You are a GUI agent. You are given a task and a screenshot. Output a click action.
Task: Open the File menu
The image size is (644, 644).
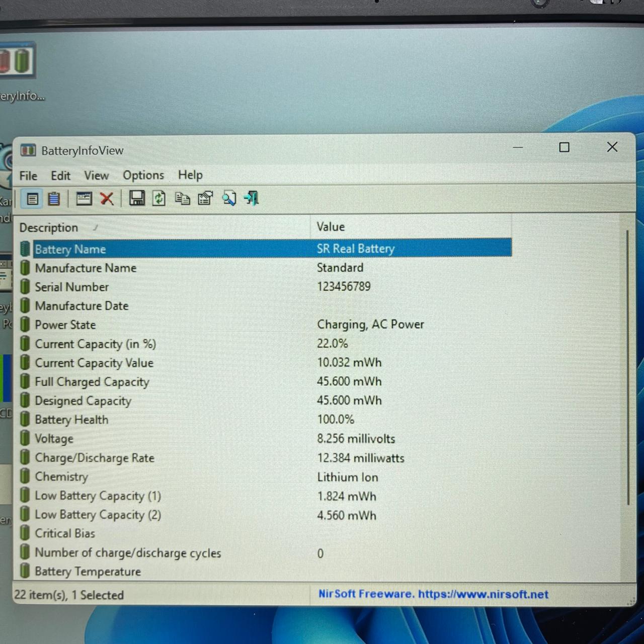pyautogui.click(x=28, y=176)
